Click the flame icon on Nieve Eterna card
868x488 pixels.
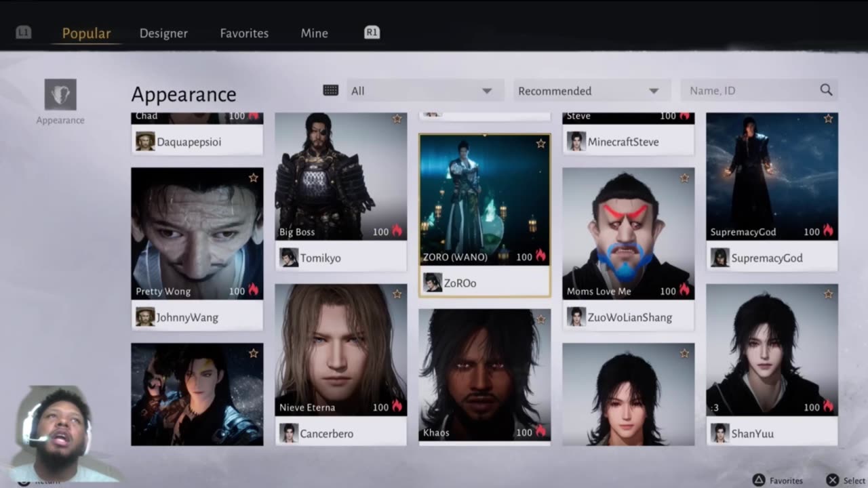click(397, 407)
